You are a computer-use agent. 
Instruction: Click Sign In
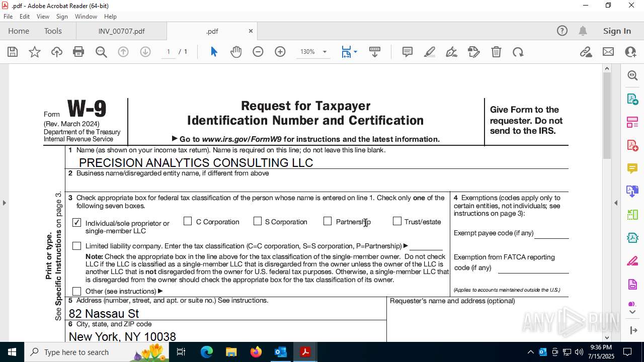coord(617,31)
